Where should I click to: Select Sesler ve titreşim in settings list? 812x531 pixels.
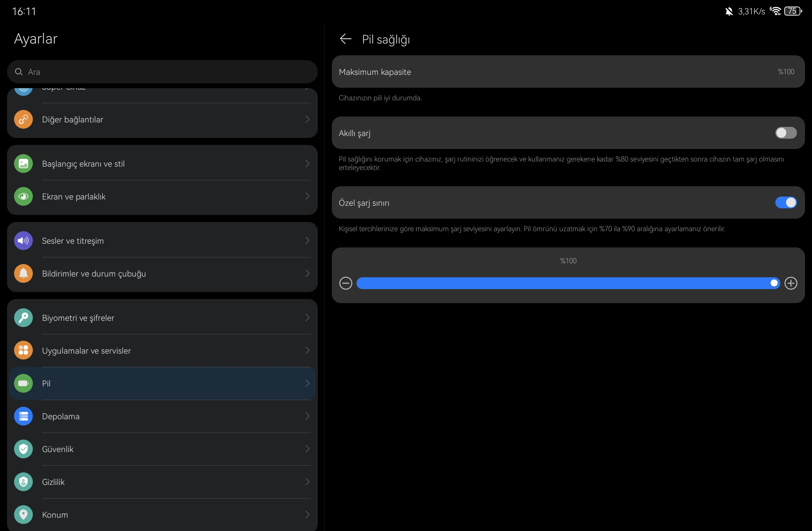coord(162,241)
